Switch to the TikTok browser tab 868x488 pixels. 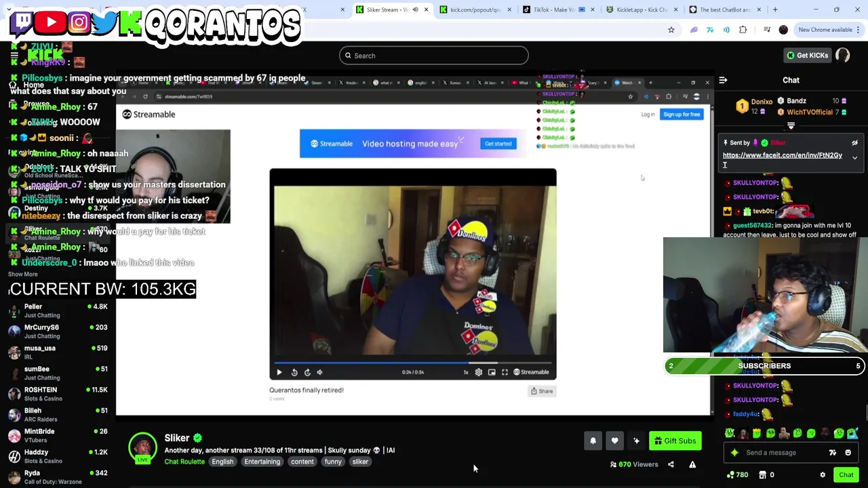pyautogui.click(x=558, y=9)
